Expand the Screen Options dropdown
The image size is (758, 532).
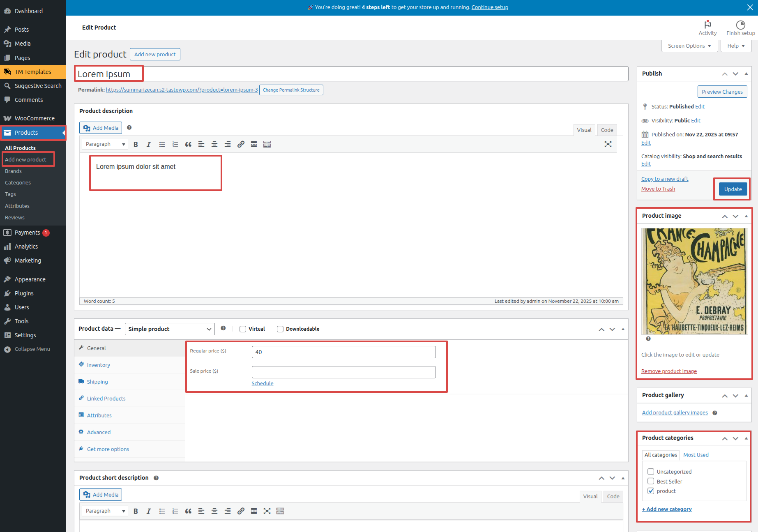coord(689,46)
